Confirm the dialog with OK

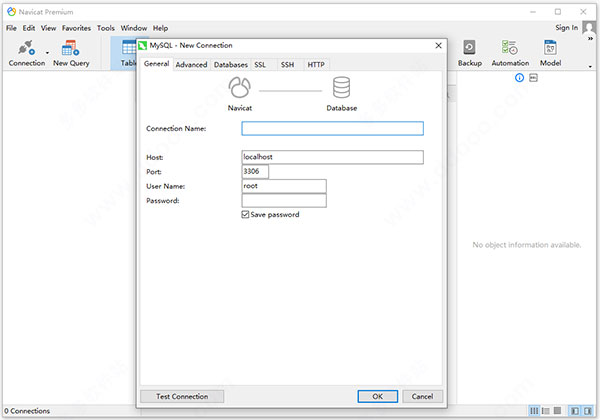(378, 396)
